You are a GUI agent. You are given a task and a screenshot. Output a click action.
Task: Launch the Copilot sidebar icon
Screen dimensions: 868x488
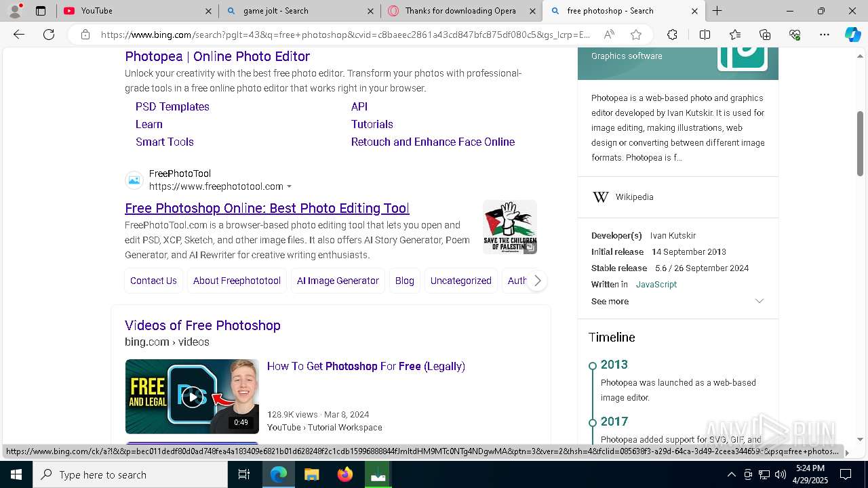click(852, 35)
